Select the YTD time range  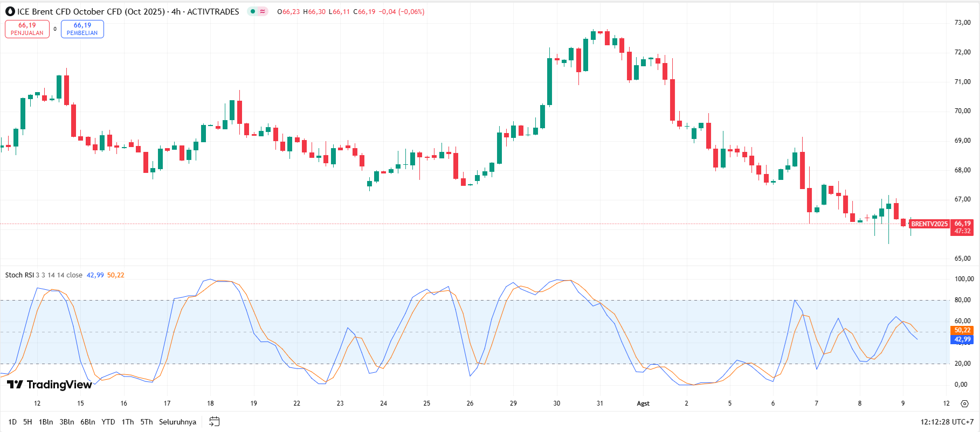[x=108, y=422]
